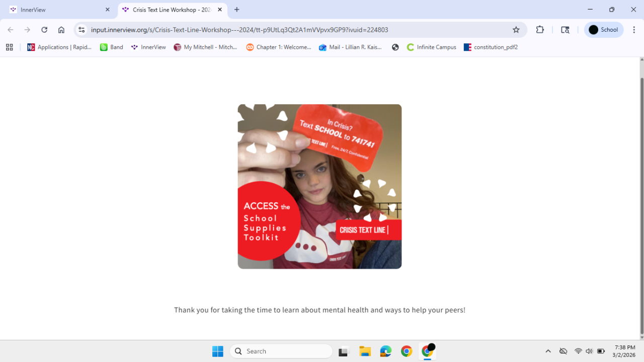Open the constitution_pdf2 bookmark
Image resolution: width=644 pixels, height=362 pixels.
pyautogui.click(x=491, y=47)
